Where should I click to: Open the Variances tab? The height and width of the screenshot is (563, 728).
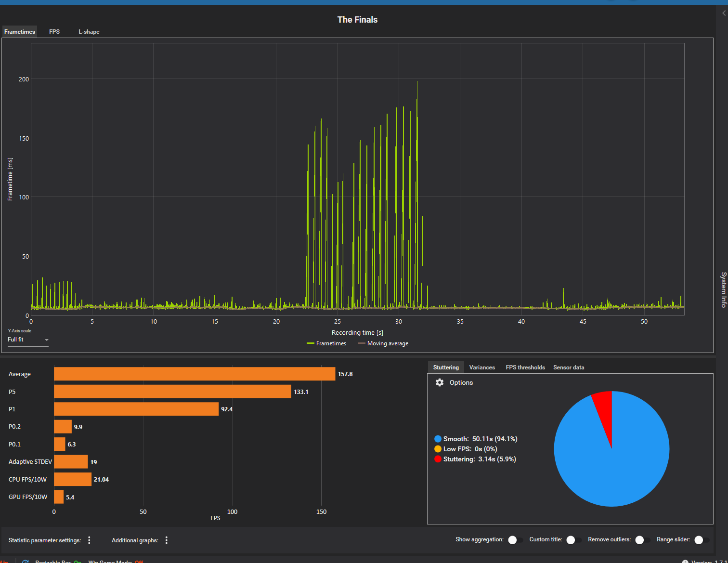pyautogui.click(x=482, y=367)
